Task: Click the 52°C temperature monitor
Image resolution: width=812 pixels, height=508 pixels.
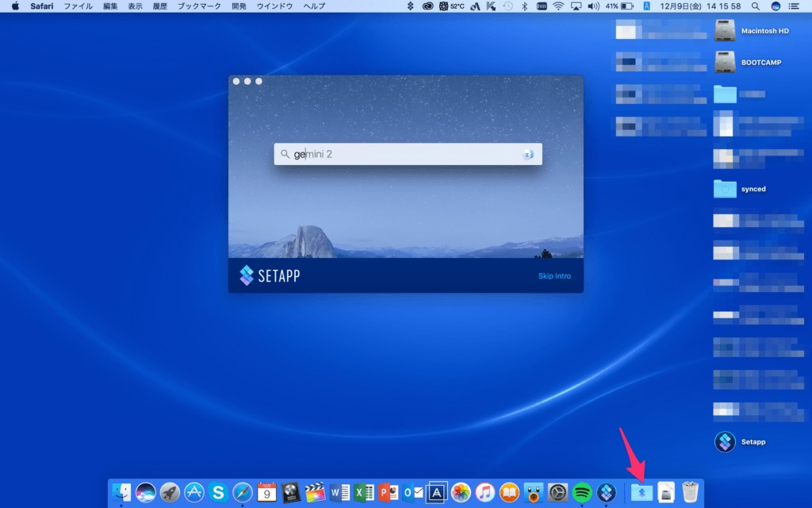Action: point(451,6)
